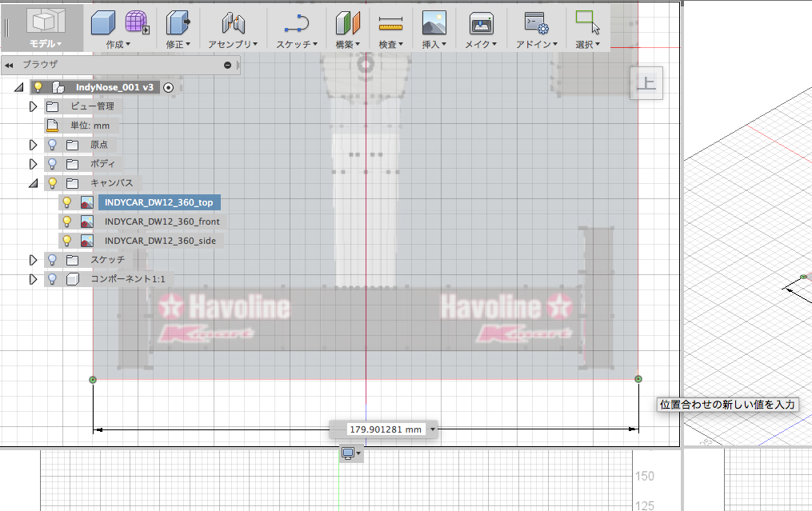Open the アドイン menu
Viewport: 812px width, 511px height.
tap(537, 45)
